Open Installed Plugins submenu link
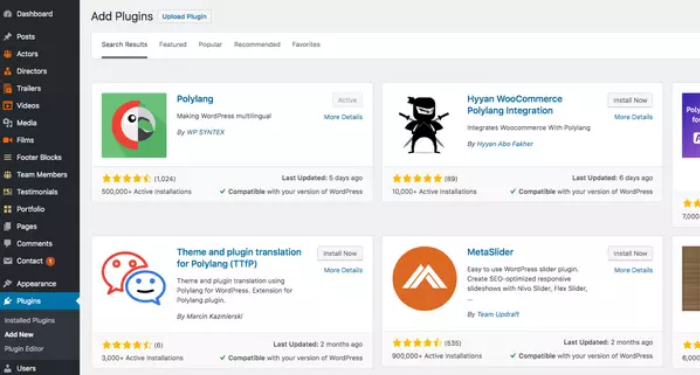Viewport: 700px width, 375px height. (x=29, y=321)
